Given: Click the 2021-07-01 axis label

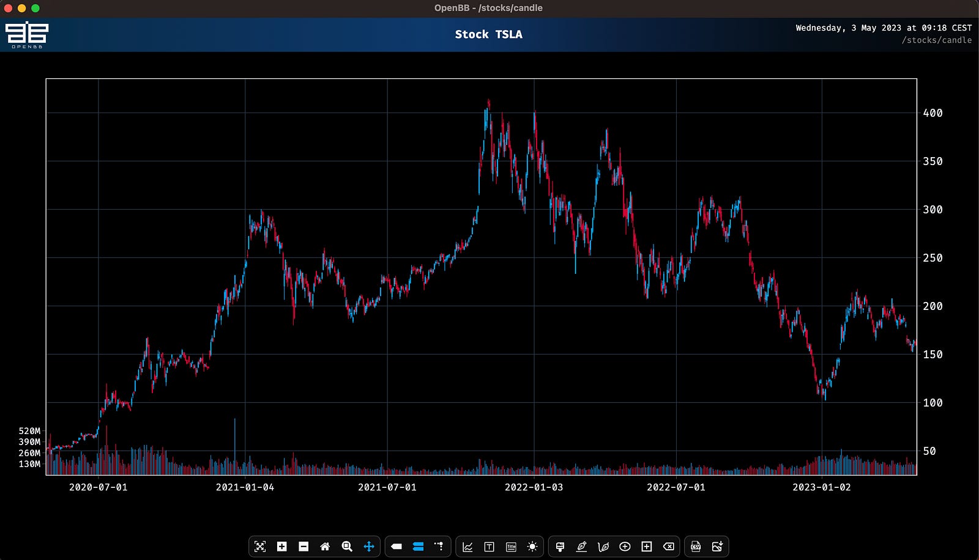Looking at the screenshot, I should tap(387, 487).
